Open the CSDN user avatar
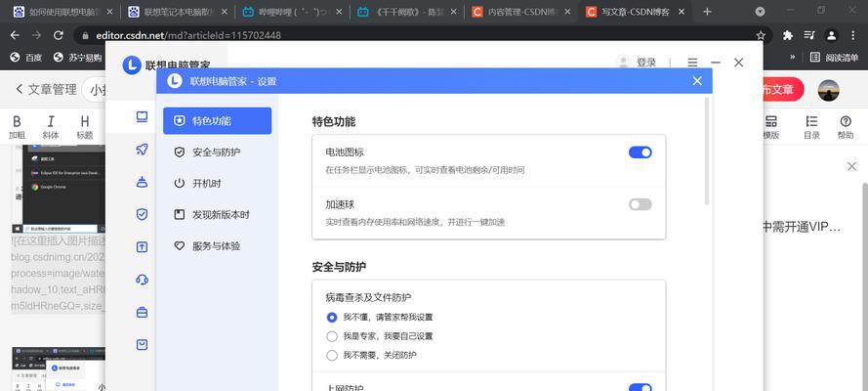This screenshot has height=391, width=868. pos(828,90)
